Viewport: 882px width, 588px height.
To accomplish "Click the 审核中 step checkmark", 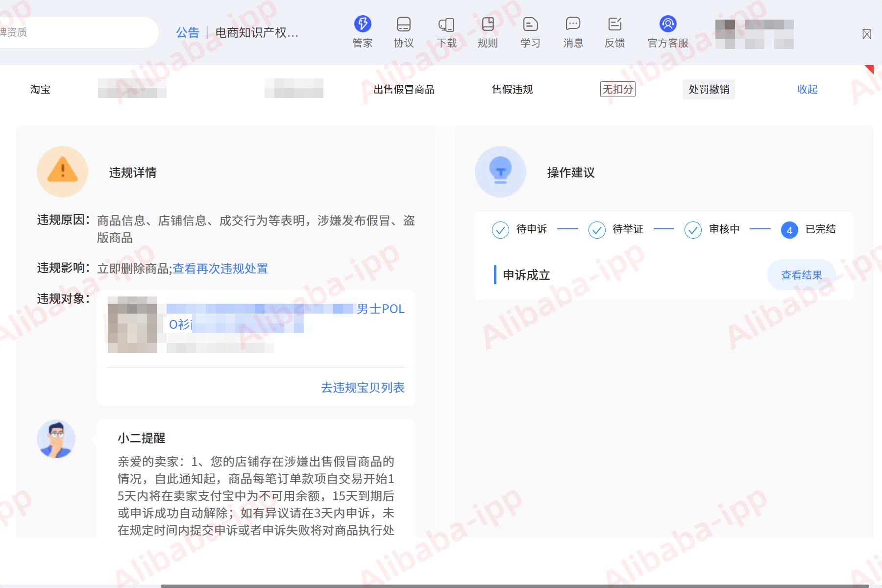I will tap(693, 230).
